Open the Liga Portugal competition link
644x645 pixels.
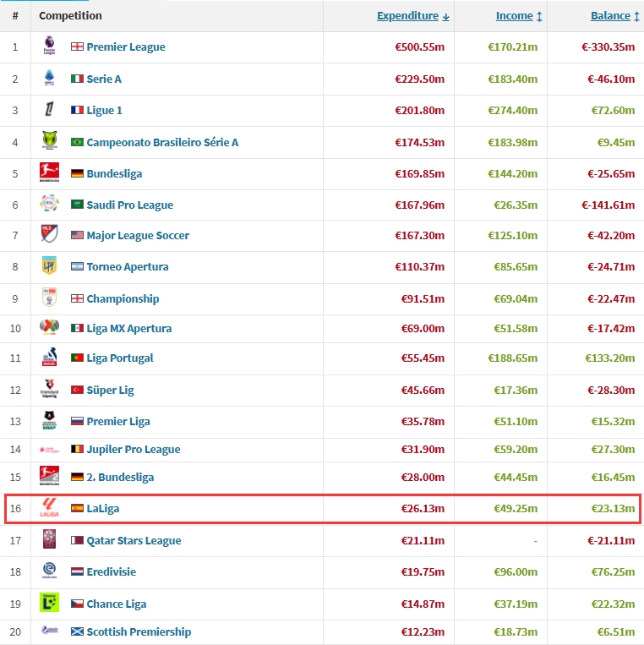(119, 358)
